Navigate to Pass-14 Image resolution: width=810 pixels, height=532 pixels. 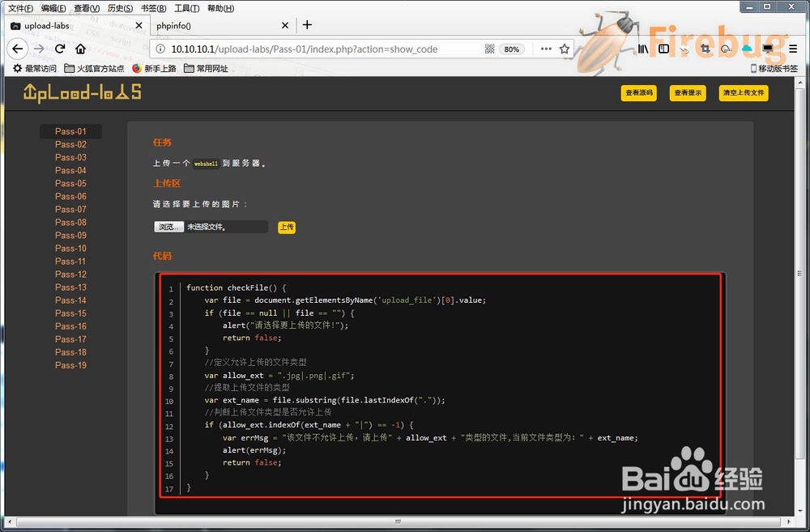click(70, 300)
